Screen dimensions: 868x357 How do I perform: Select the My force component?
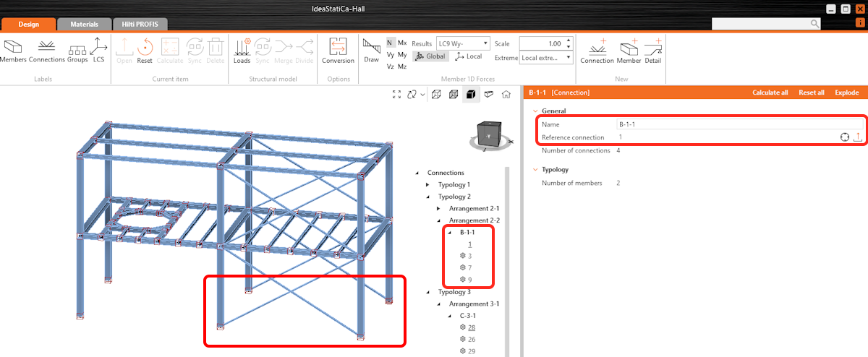402,55
